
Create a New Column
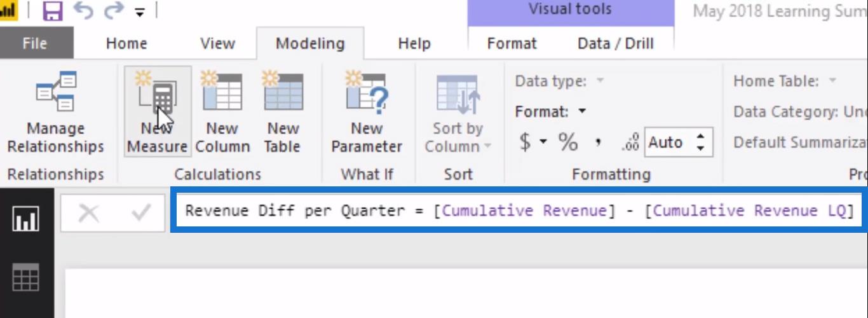tap(222, 112)
